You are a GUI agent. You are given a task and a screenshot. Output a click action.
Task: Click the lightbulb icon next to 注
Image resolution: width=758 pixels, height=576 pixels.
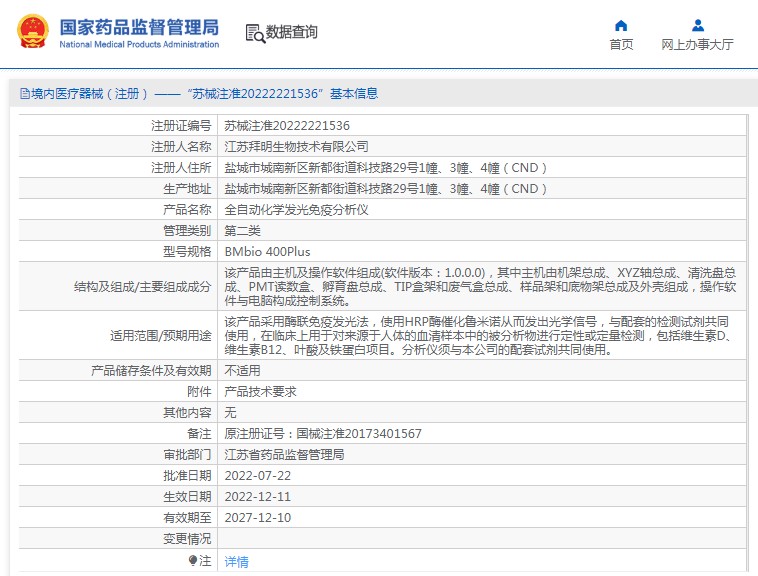tap(193, 561)
